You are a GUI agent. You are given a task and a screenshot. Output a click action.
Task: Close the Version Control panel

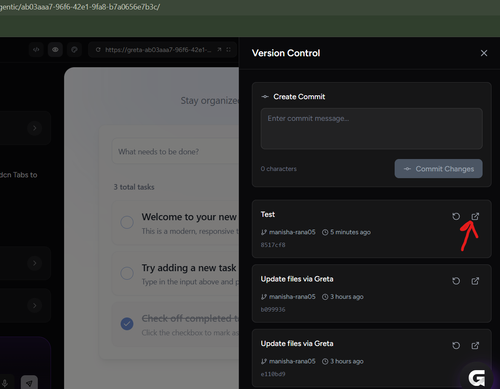[484, 53]
